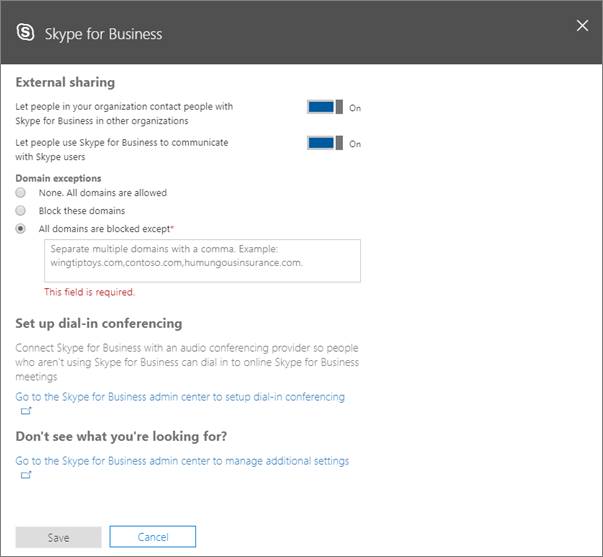
Task: Click the External sharing heading
Action: tap(65, 82)
